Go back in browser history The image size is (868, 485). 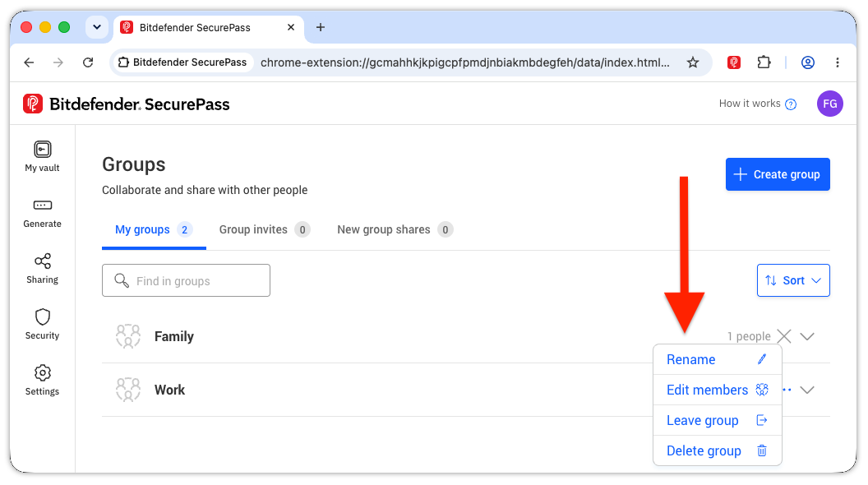pos(30,62)
